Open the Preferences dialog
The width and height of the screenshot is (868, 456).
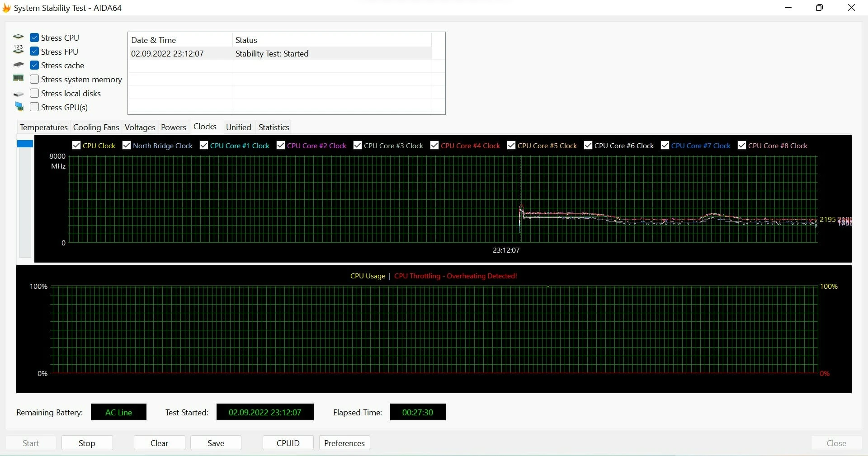(x=344, y=443)
